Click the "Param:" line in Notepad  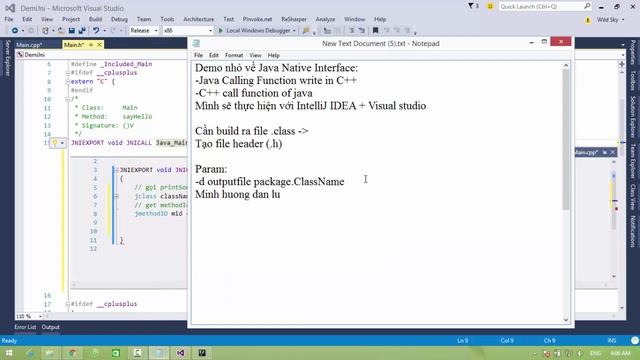click(211, 169)
